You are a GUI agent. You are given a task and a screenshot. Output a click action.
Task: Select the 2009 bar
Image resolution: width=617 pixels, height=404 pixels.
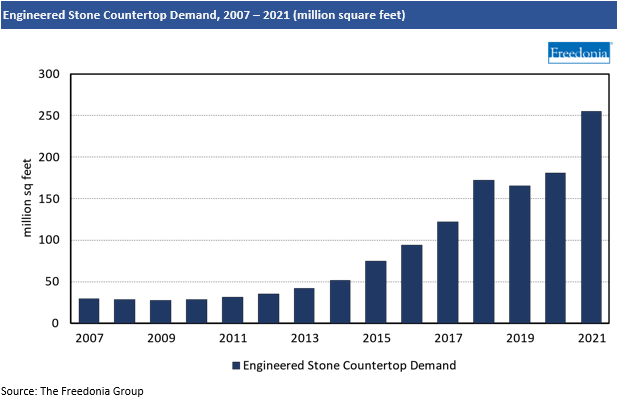pyautogui.click(x=161, y=312)
